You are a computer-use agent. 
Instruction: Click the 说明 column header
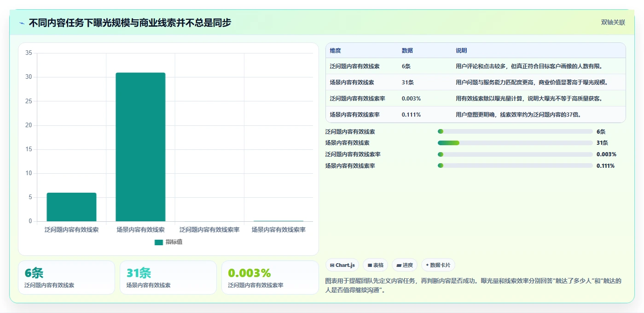461,51
